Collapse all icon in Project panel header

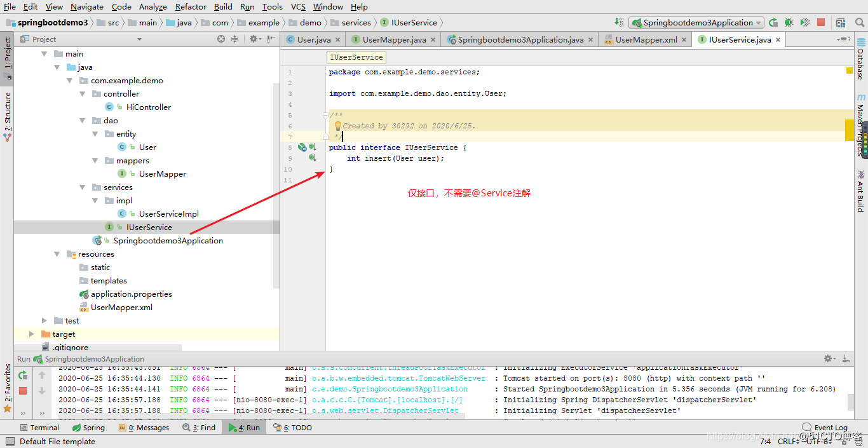pyautogui.click(x=234, y=39)
